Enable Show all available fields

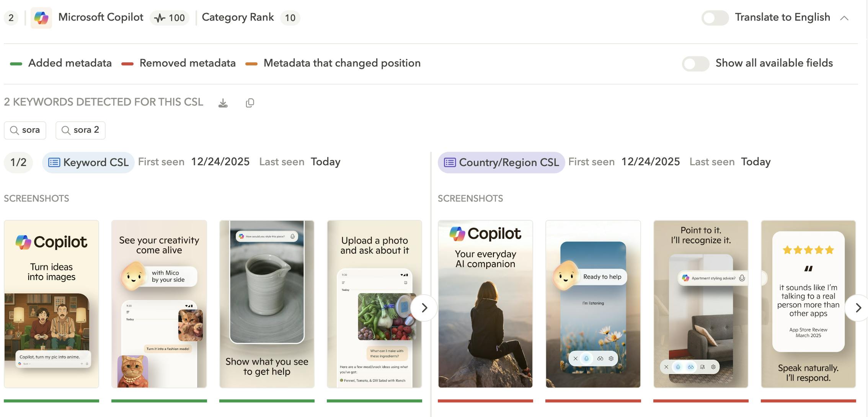pyautogui.click(x=695, y=64)
